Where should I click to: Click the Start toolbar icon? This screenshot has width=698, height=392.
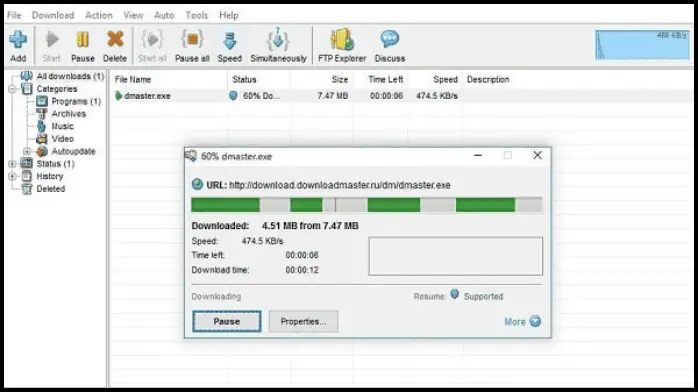point(52,46)
